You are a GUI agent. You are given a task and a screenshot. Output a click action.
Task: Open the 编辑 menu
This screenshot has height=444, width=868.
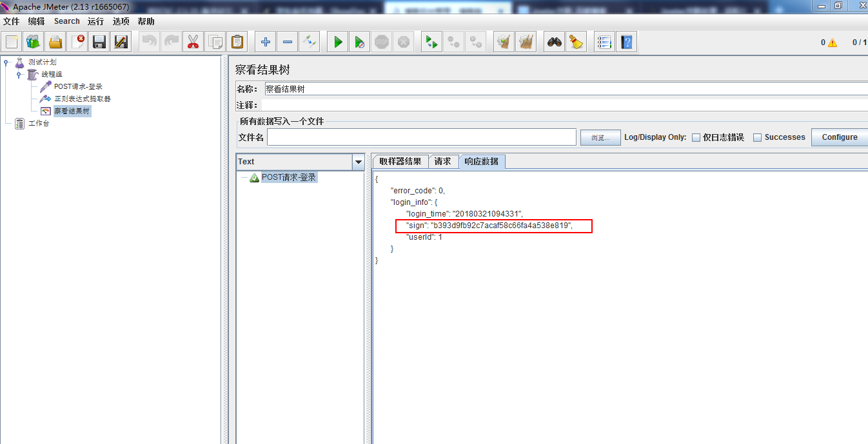[x=37, y=21]
